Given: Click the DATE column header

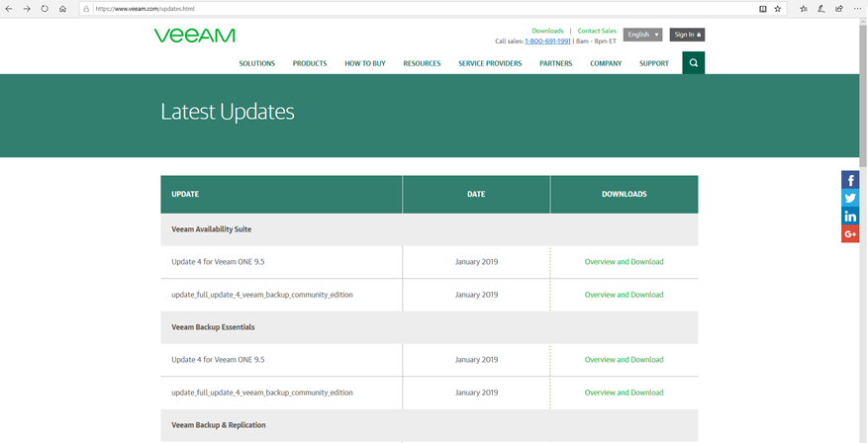Looking at the screenshot, I should coord(476,194).
